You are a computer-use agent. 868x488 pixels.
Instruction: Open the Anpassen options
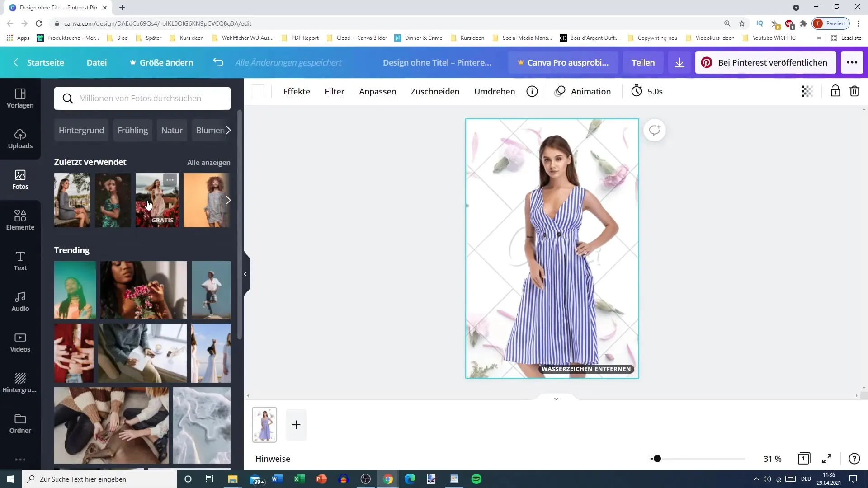point(377,92)
